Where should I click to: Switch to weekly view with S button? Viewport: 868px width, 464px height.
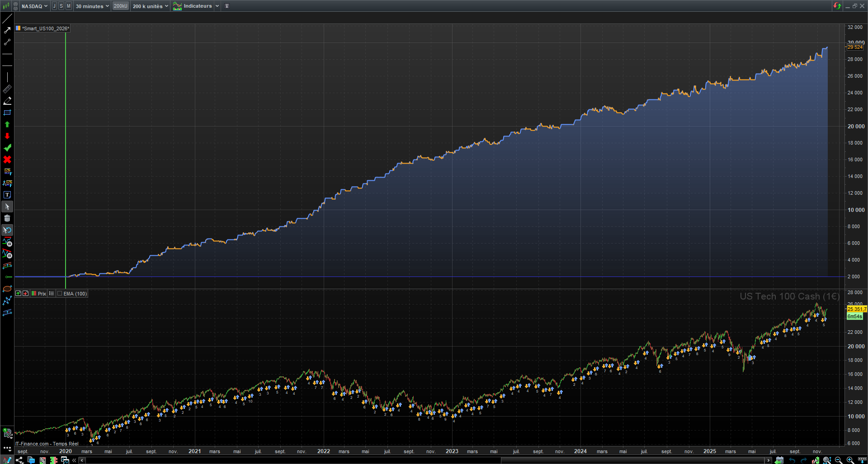point(61,6)
